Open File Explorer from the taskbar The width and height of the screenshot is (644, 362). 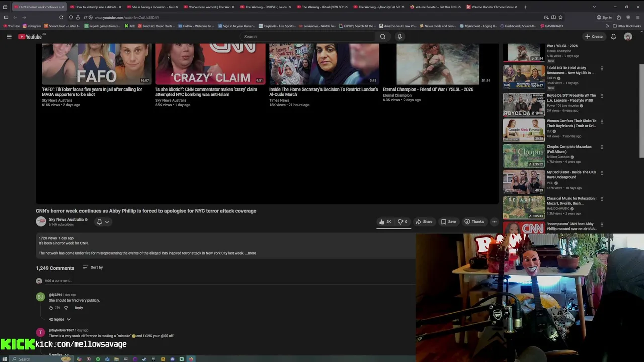(116, 359)
